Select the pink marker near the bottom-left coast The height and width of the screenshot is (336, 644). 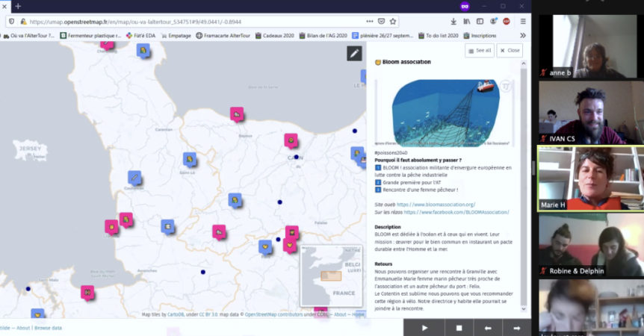(x=87, y=293)
